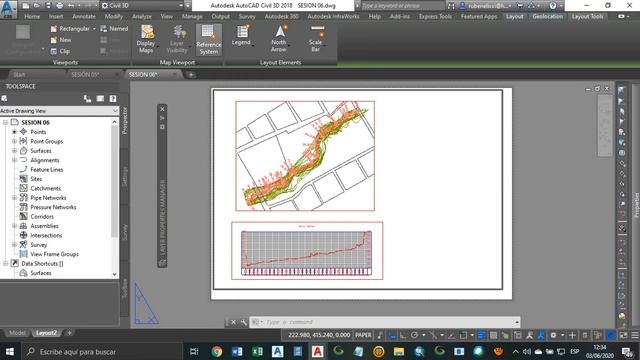Open the Settings side tab
Image resolution: width=640 pixels, height=360 pixels.
(x=124, y=176)
